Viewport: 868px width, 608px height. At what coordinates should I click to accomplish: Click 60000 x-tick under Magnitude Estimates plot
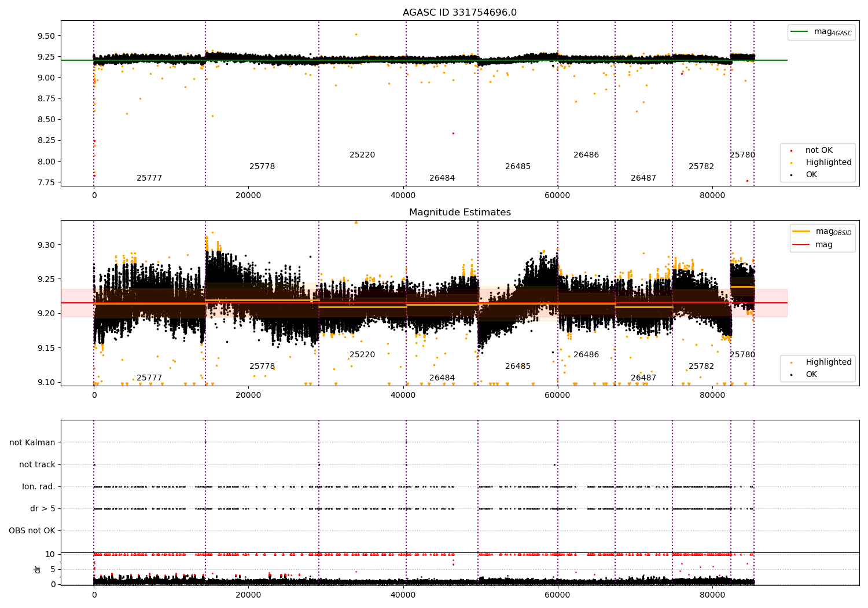(558, 395)
